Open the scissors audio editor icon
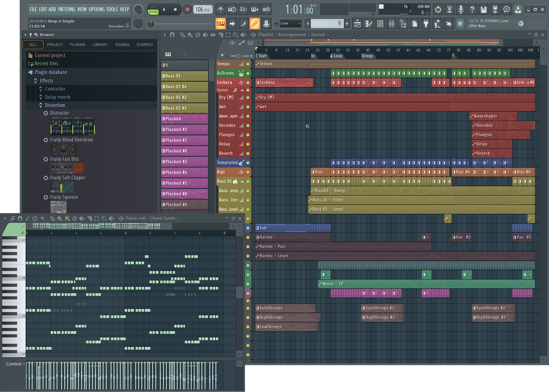 [x=449, y=9]
